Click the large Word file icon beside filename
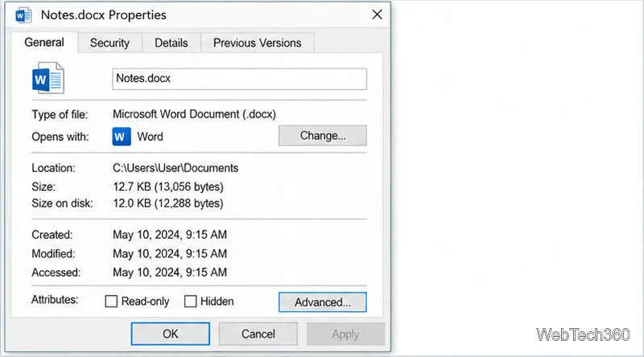 [48, 78]
